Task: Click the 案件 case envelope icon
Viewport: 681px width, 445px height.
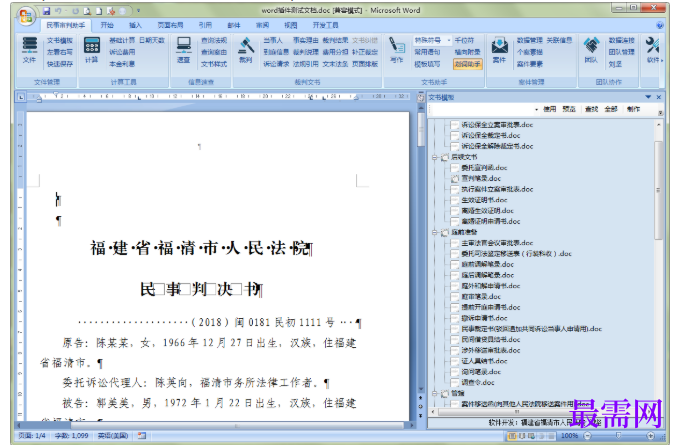Action: pos(499,50)
